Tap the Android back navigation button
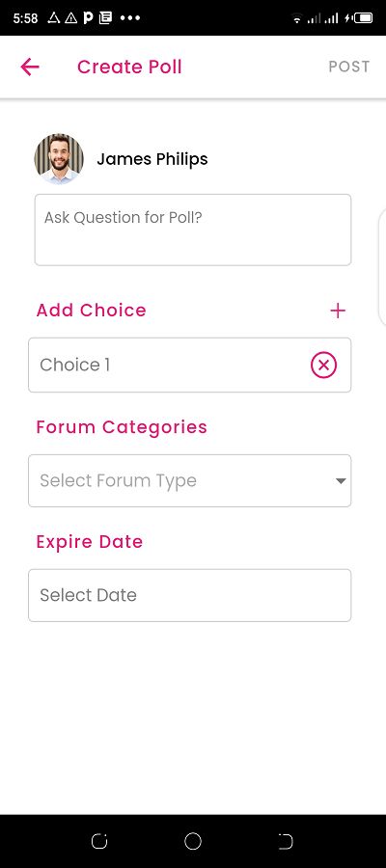The image size is (386, 868). (x=285, y=841)
